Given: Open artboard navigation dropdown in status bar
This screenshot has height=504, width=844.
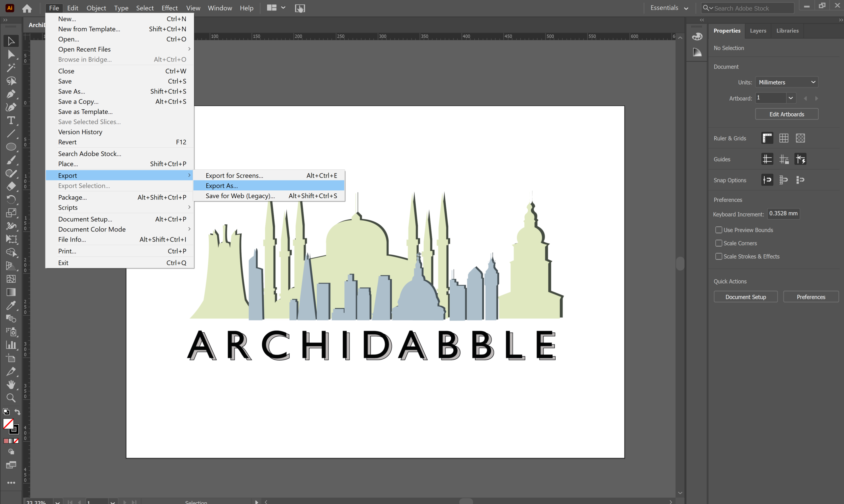Looking at the screenshot, I should pyautogui.click(x=112, y=502).
